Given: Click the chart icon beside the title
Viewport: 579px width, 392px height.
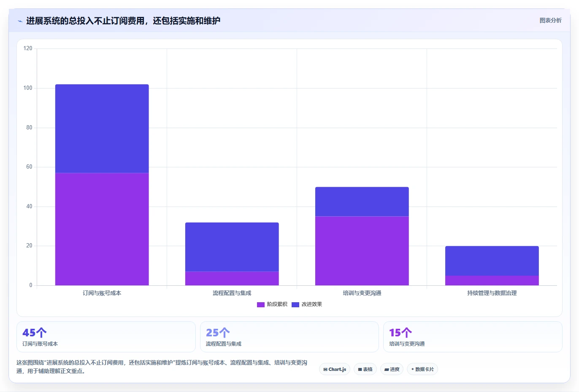Looking at the screenshot, I should [20, 21].
